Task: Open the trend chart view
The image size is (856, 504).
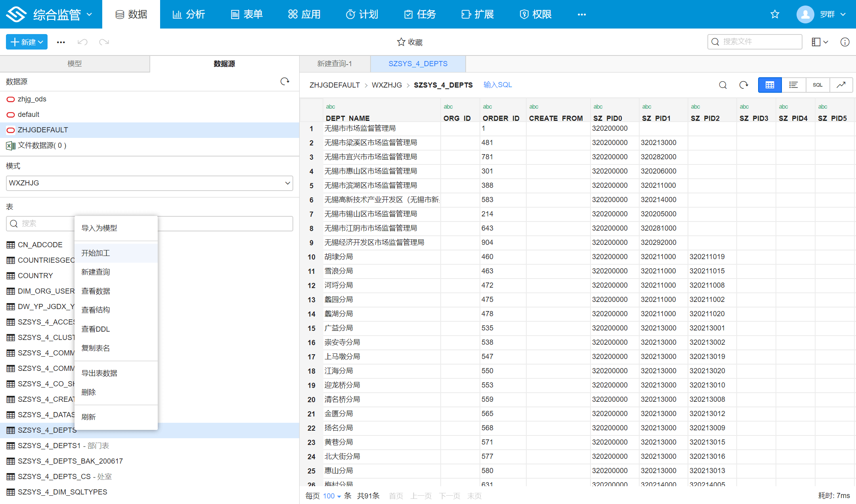Action: 841,85
